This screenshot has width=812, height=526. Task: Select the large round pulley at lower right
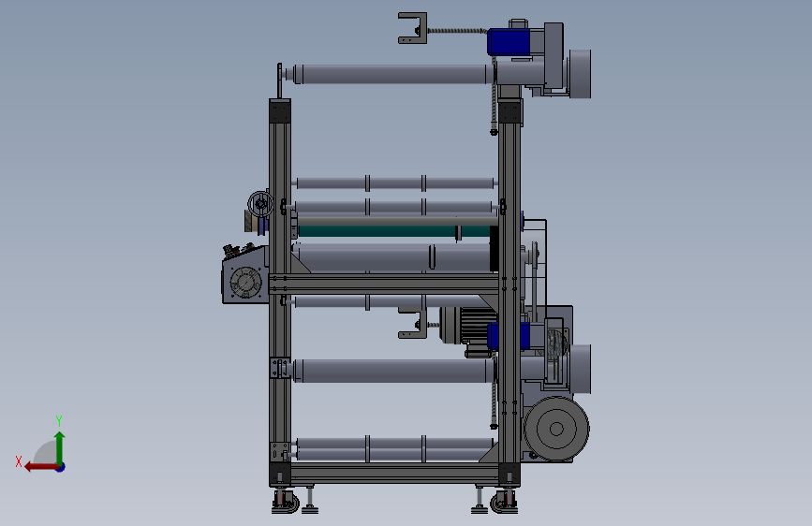click(556, 429)
